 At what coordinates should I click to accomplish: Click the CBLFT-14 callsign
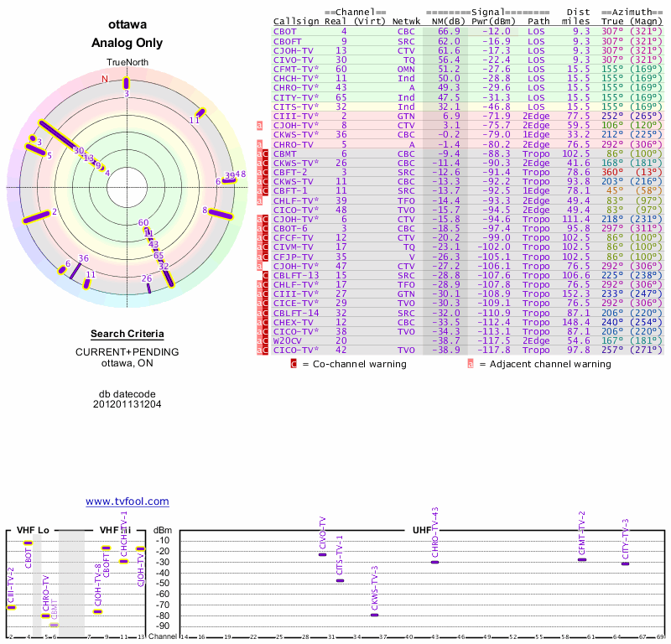(296, 313)
